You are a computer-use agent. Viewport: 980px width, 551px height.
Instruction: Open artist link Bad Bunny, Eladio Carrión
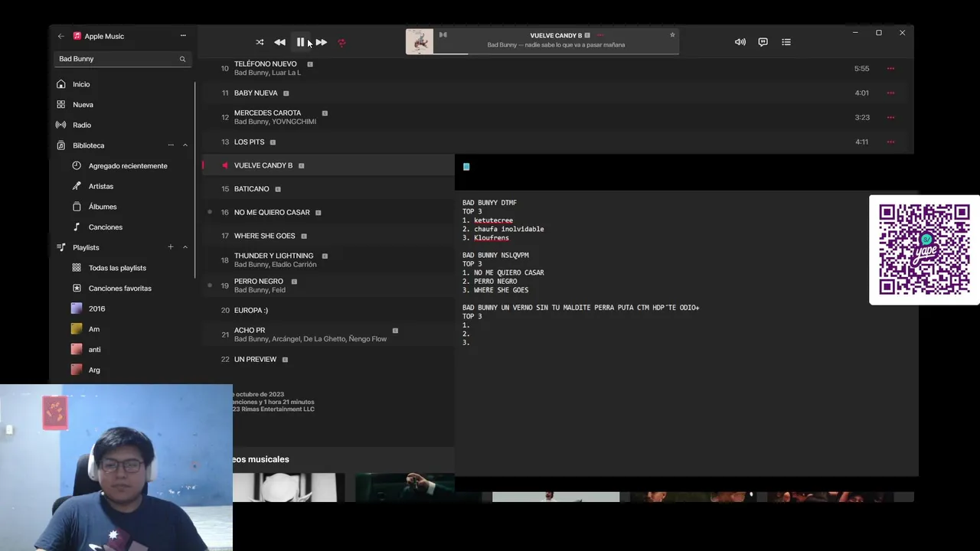275,265
